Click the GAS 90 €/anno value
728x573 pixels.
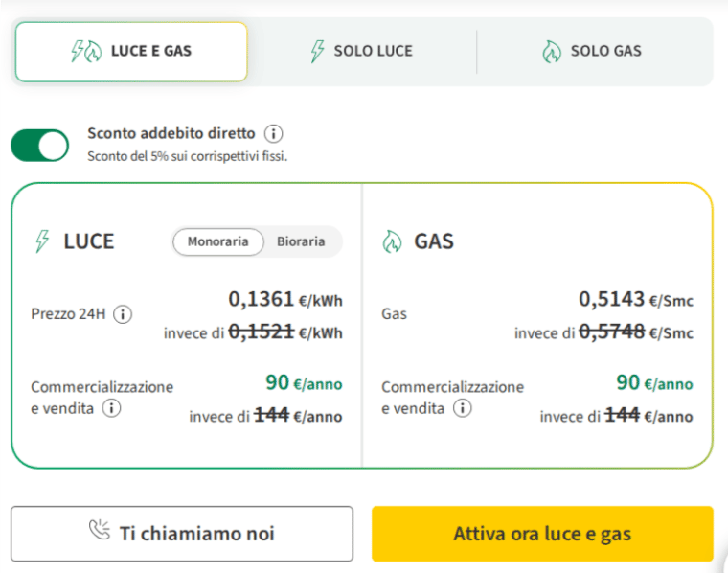click(x=654, y=383)
